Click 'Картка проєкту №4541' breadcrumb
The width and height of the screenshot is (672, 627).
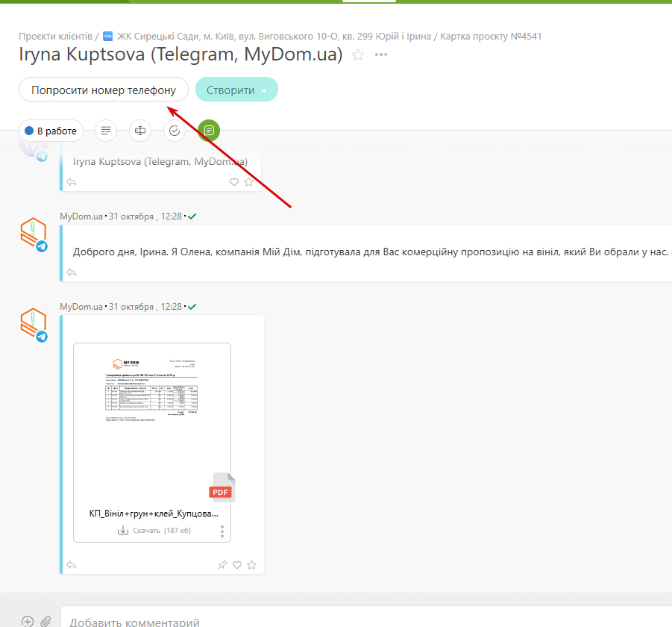491,37
